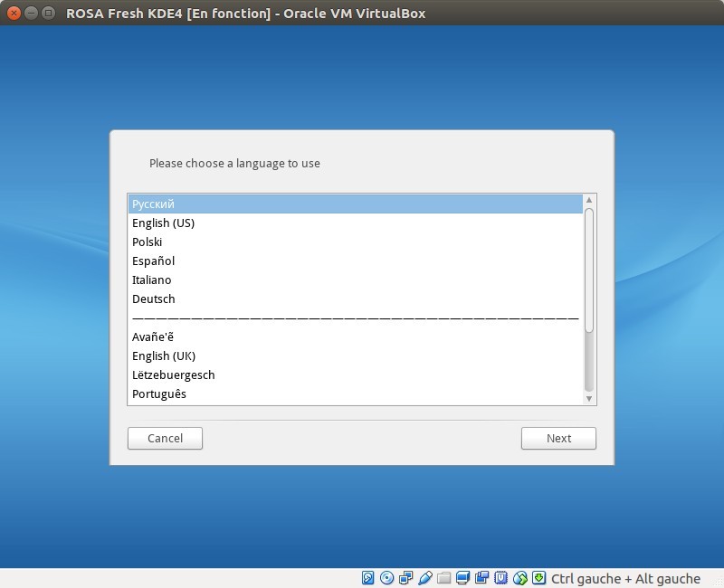Click the Next button

coord(558,438)
